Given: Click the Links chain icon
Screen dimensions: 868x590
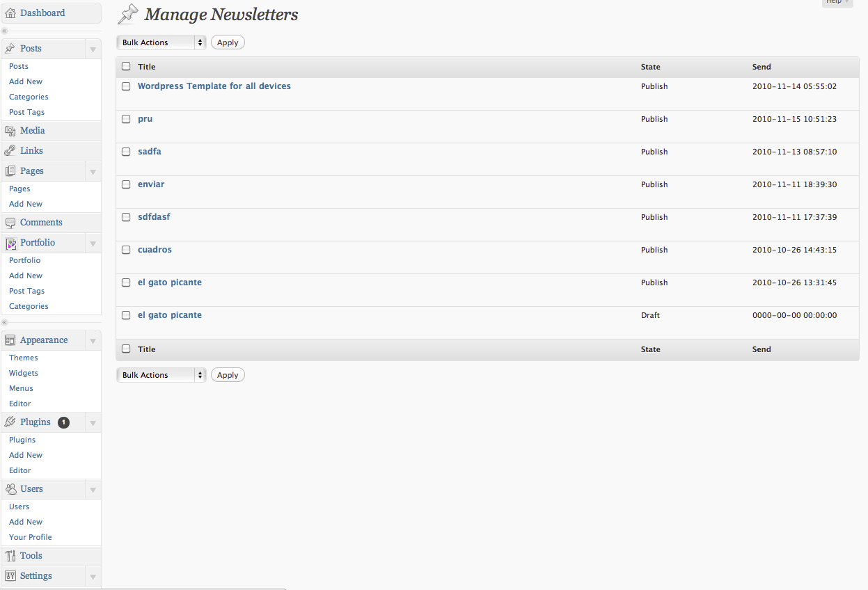Looking at the screenshot, I should [x=10, y=151].
